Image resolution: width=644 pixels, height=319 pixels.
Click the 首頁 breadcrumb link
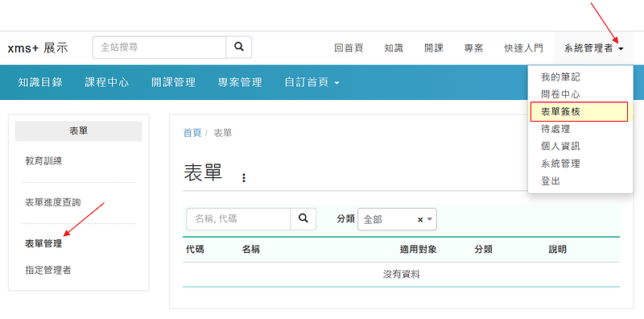click(x=192, y=133)
